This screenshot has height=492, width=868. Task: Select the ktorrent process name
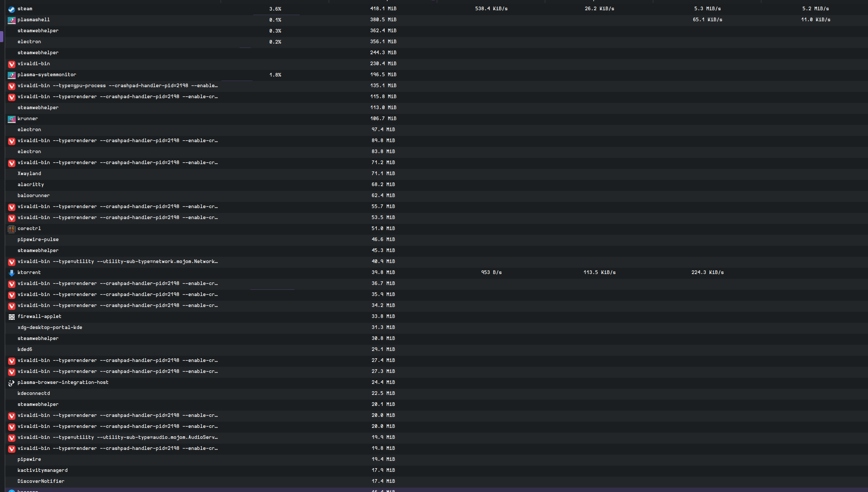tap(29, 272)
